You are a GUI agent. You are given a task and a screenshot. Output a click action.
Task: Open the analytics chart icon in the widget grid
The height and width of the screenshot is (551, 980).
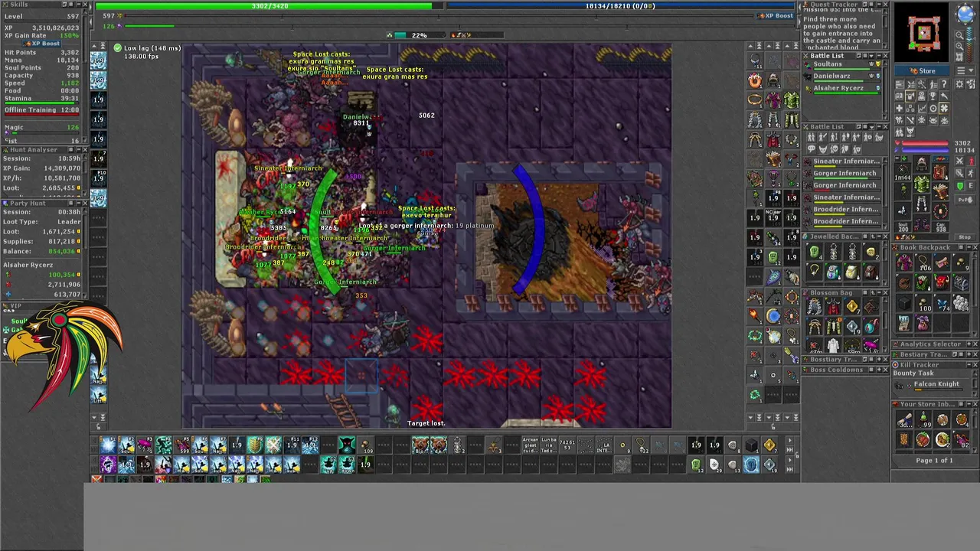pyautogui.click(x=922, y=108)
